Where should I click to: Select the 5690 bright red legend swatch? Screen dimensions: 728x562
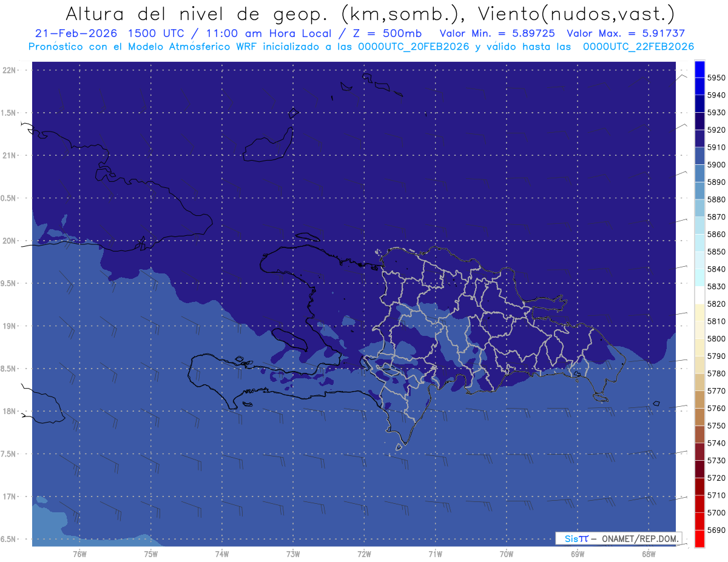pyautogui.click(x=699, y=538)
